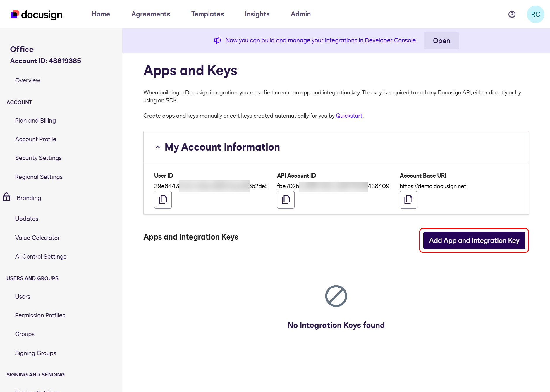This screenshot has height=392, width=550.
Task: Open Updates page
Action: click(x=27, y=219)
